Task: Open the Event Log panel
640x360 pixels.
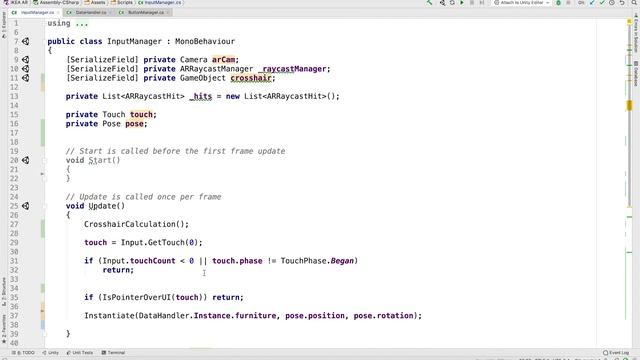Action: pos(616,353)
